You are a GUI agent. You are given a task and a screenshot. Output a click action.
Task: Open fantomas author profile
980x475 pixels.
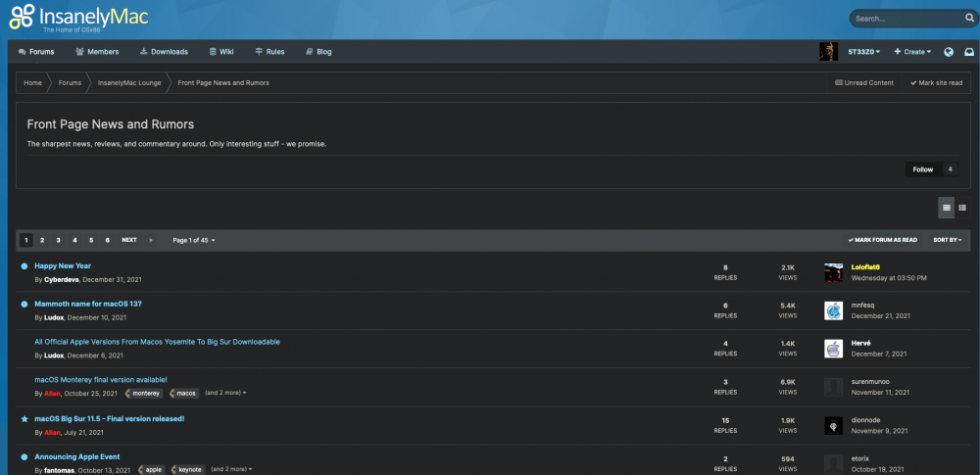pos(60,470)
